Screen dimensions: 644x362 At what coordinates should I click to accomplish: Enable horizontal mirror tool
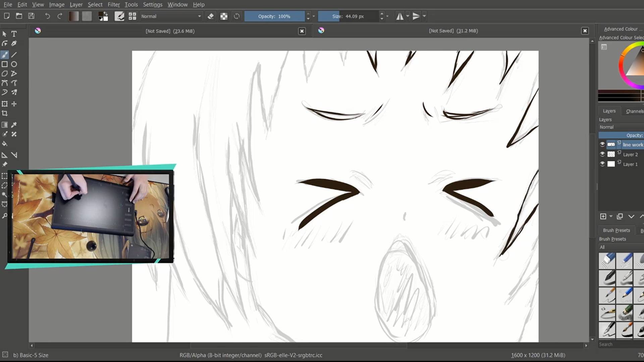[400, 16]
